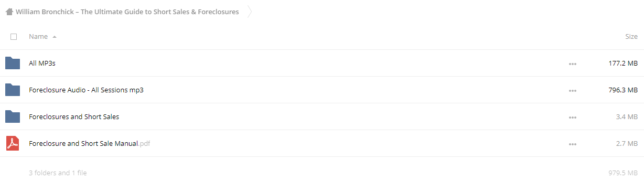Open more options for the PDF manual
This screenshot has height=191, width=644.
coord(572,144)
